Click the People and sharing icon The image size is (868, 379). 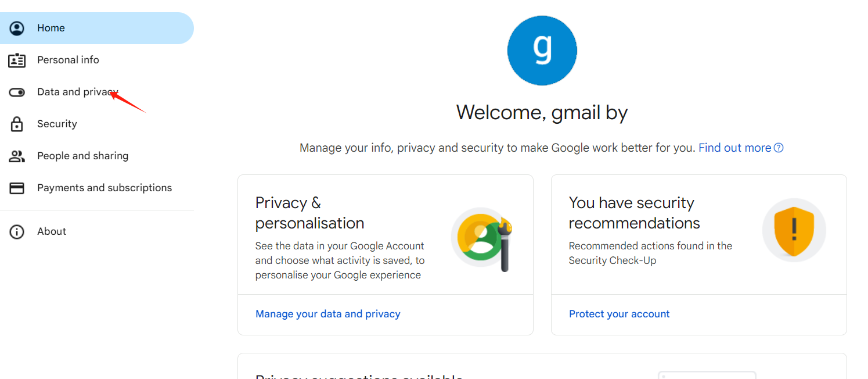[x=17, y=156]
